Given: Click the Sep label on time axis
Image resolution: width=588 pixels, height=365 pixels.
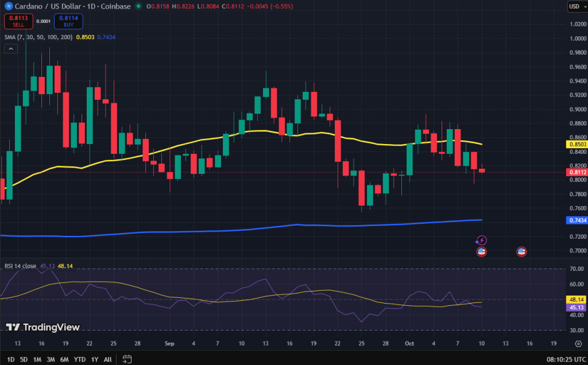Looking at the screenshot, I should [x=169, y=343].
